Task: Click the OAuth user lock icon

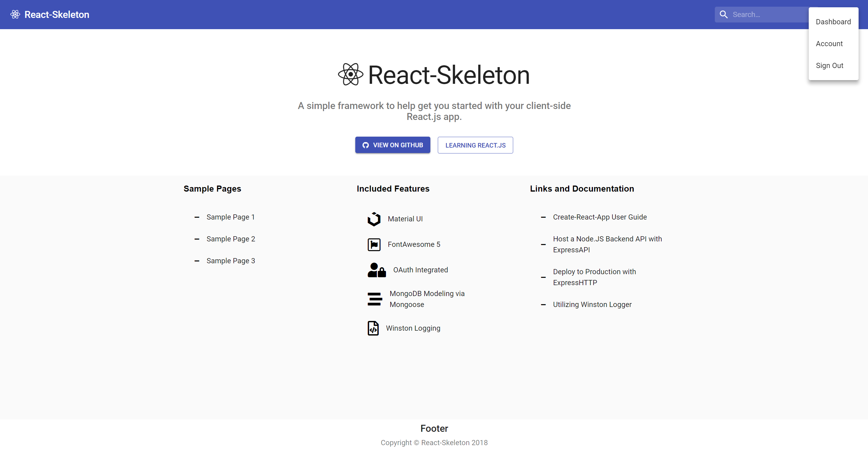Action: [376, 270]
